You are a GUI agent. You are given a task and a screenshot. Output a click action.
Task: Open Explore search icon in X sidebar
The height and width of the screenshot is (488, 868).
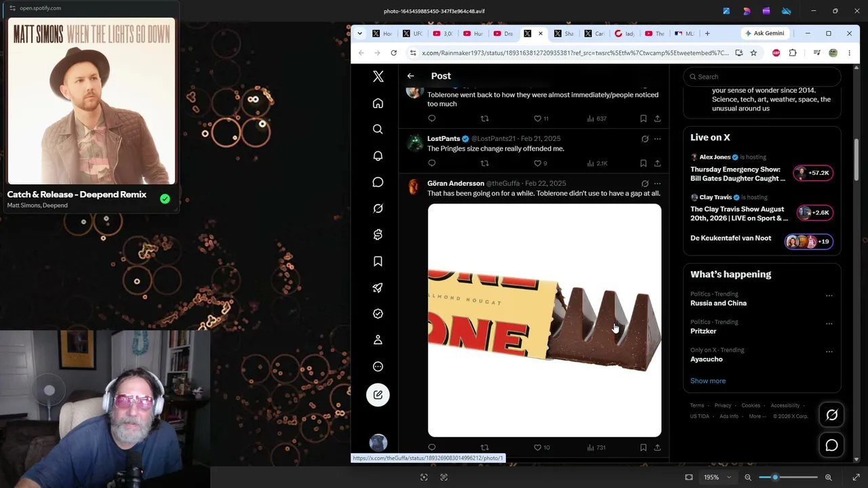click(378, 129)
